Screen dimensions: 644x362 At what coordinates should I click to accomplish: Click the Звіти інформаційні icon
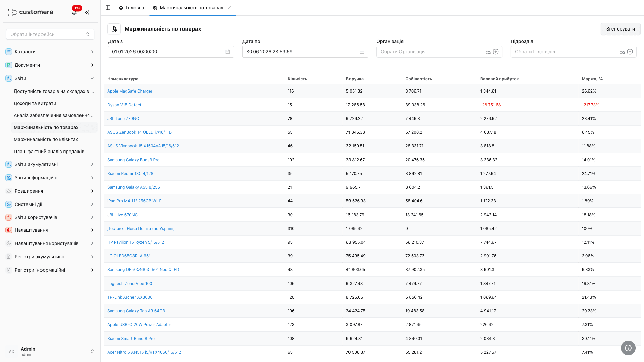click(9, 178)
